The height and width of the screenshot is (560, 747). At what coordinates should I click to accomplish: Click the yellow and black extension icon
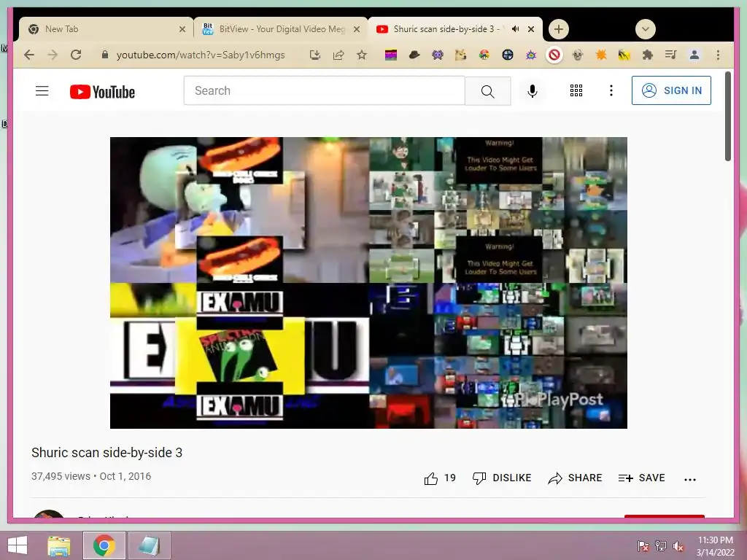tap(624, 55)
